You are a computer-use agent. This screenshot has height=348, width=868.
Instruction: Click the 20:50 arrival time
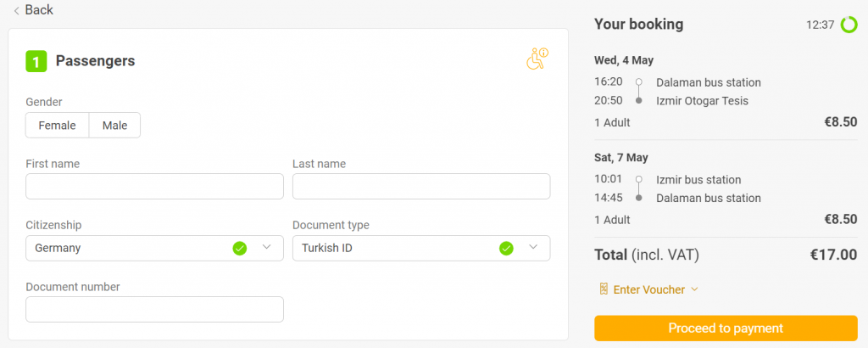[609, 101]
